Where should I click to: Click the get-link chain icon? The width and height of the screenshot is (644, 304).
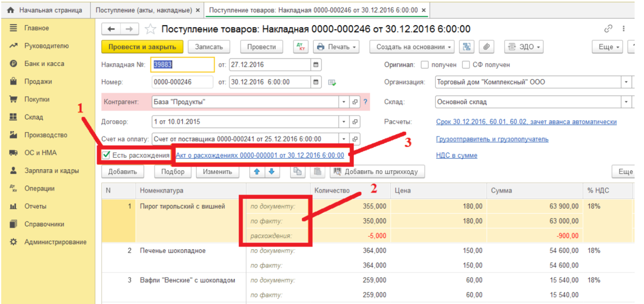pos(608,29)
